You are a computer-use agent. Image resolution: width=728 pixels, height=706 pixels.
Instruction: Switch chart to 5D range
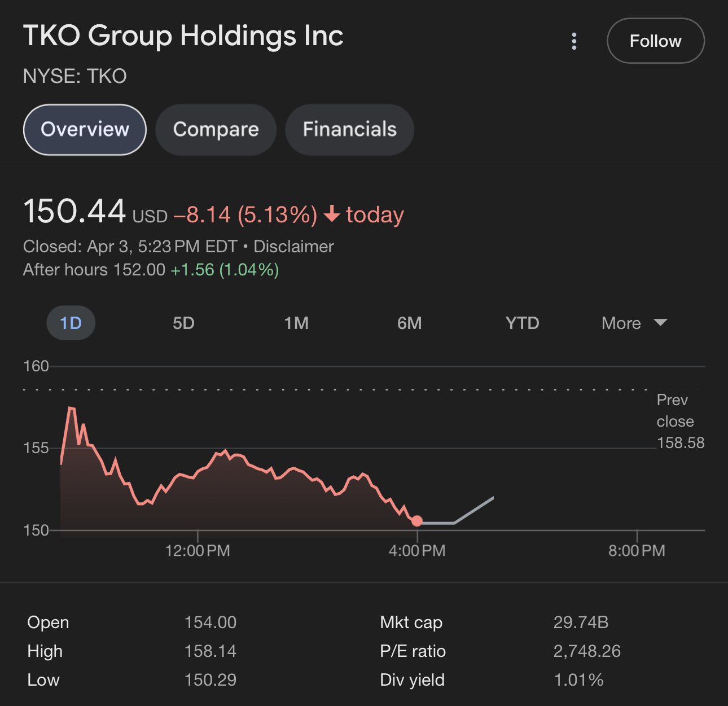click(x=183, y=323)
